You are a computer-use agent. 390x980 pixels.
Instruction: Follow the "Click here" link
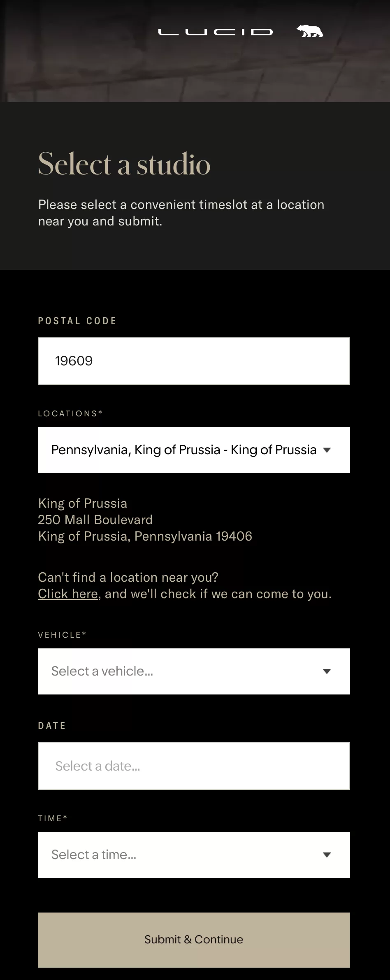tap(68, 594)
